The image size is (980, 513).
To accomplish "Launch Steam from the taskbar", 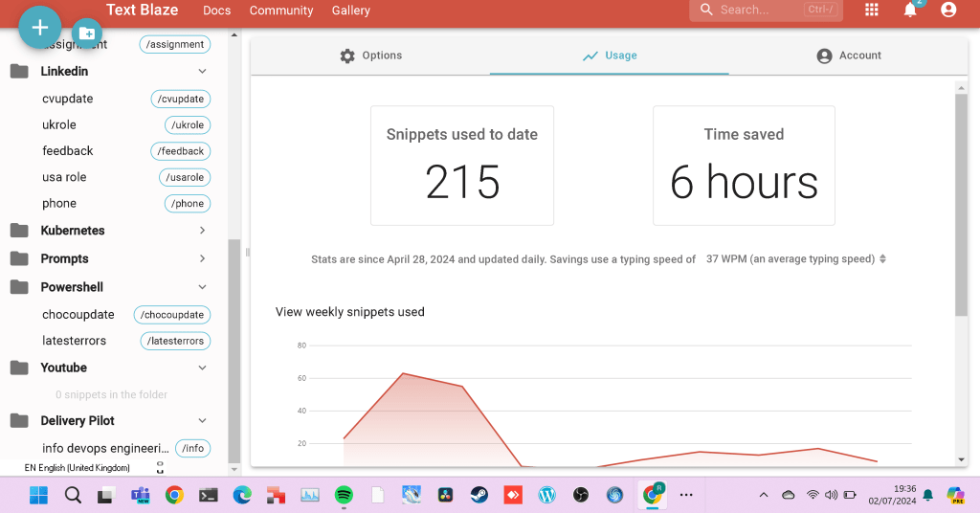I will 479,496.
